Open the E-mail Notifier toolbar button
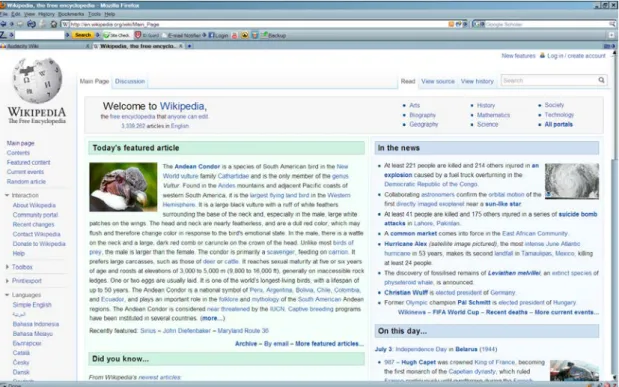 pos(182,35)
